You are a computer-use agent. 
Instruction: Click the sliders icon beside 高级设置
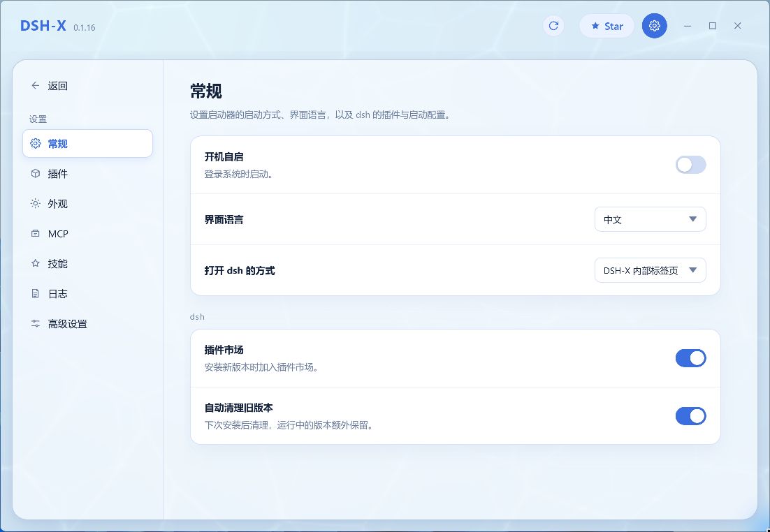click(x=36, y=323)
